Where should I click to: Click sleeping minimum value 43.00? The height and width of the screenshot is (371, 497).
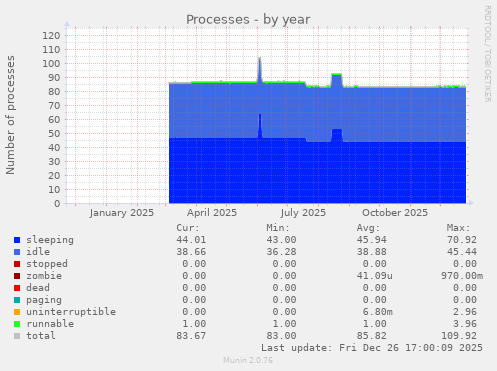pos(281,240)
